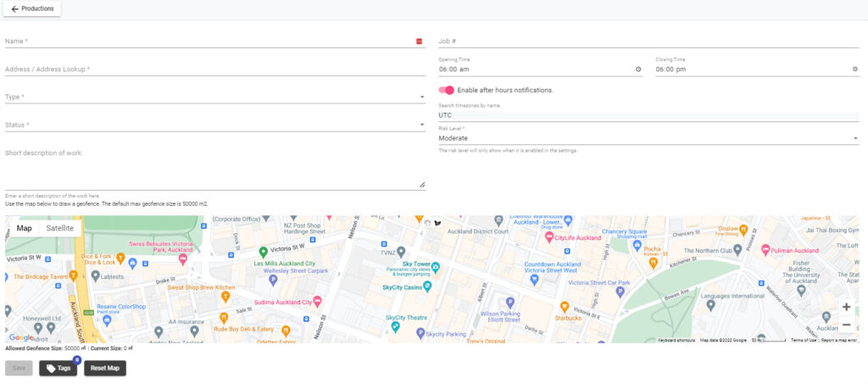Viewport: 868px width, 384px height.
Task: Zoom in on the map
Action: point(846,307)
